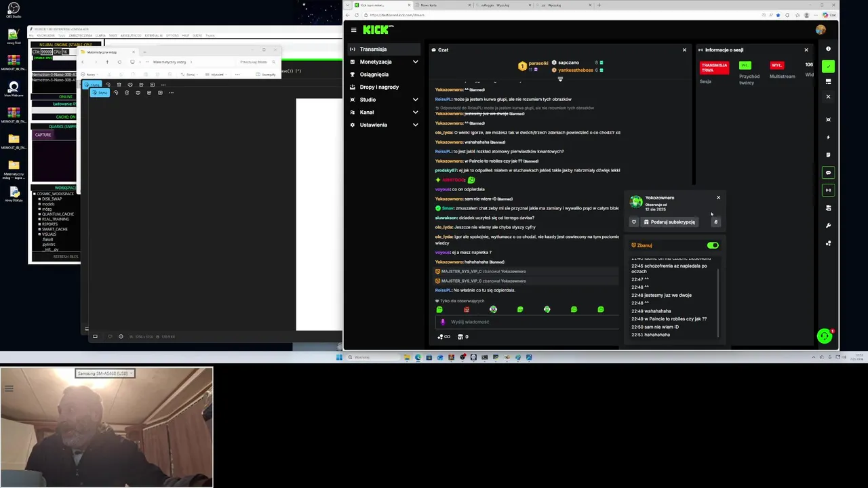
Task: Expand the Monetyzacja section
Action: [x=384, y=62]
